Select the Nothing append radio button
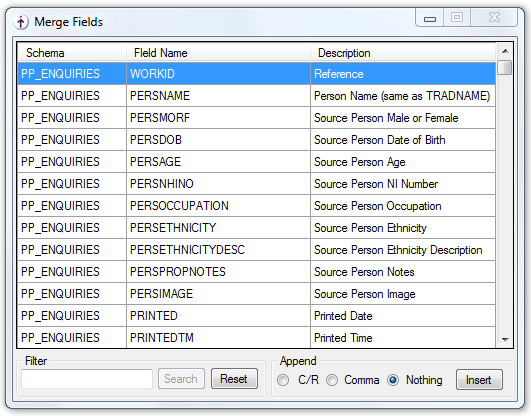The height and width of the screenshot is (416, 531). pyautogui.click(x=393, y=380)
